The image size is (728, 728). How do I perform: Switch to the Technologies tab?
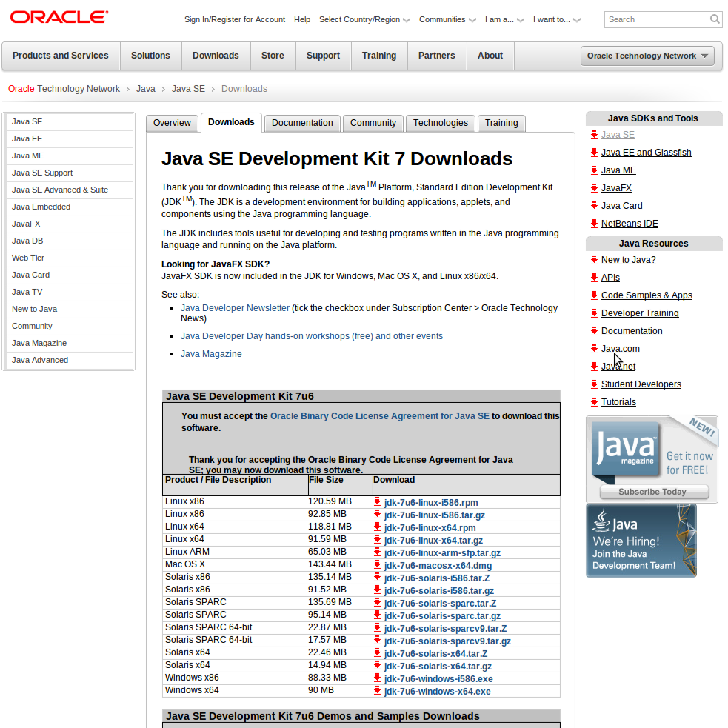click(x=441, y=123)
